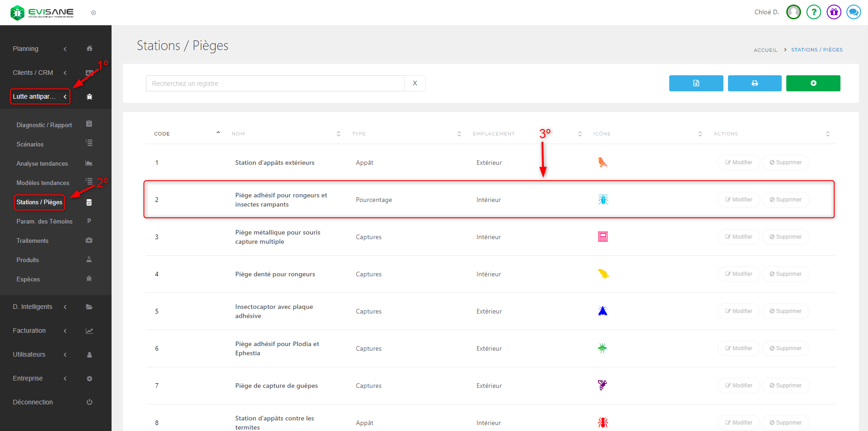
Task: Click Supprimer for Piège denté pour rongeurs
Action: (785, 274)
